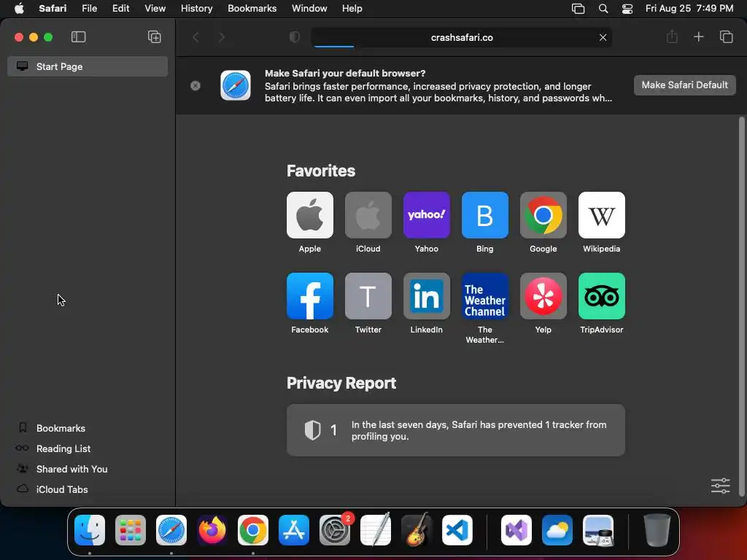Viewport: 747px width, 560px height.
Task: Open System Settings from the Dock
Action: point(335,530)
